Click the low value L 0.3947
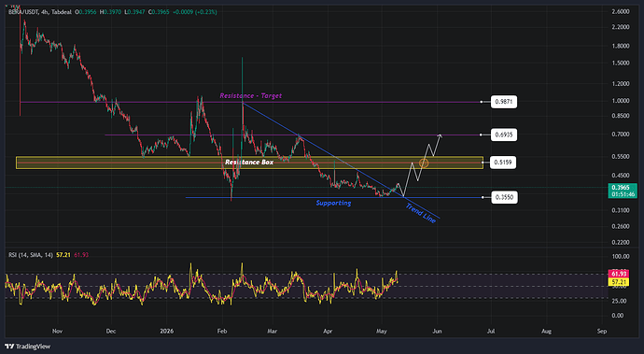644x354 pixels. click(x=133, y=12)
